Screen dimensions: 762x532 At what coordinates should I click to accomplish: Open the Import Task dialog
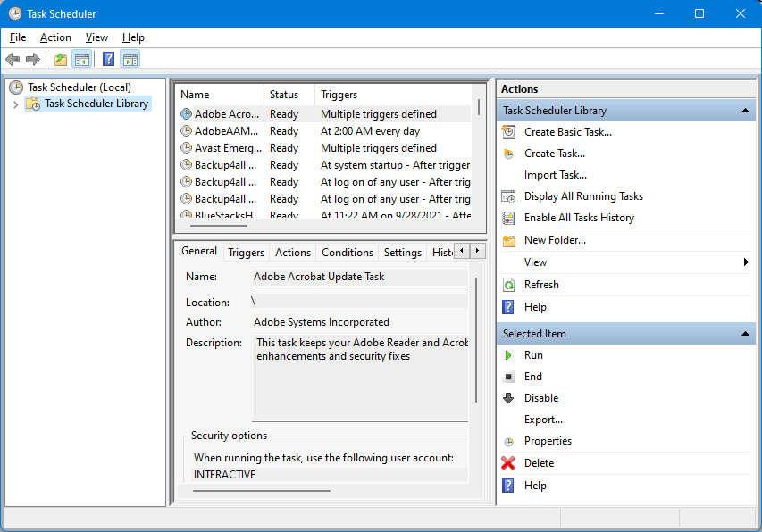point(556,174)
